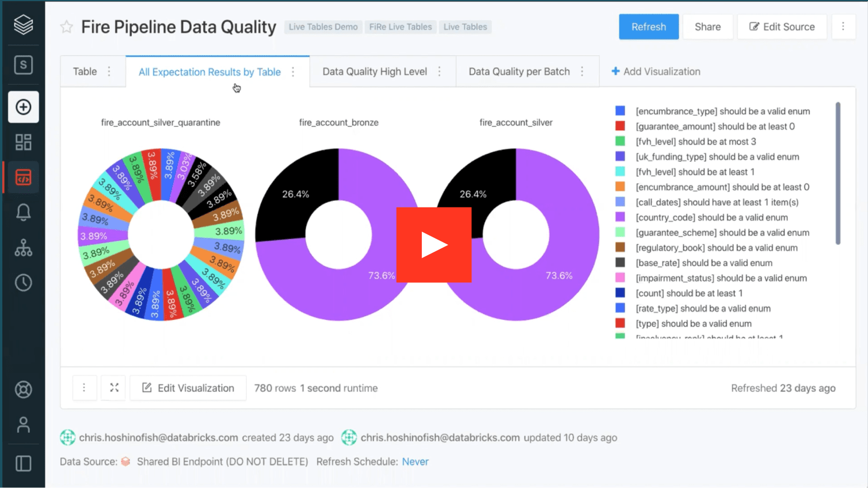Open Dashboards icon in the sidebar
This screenshot has height=488, width=868.
(24, 142)
